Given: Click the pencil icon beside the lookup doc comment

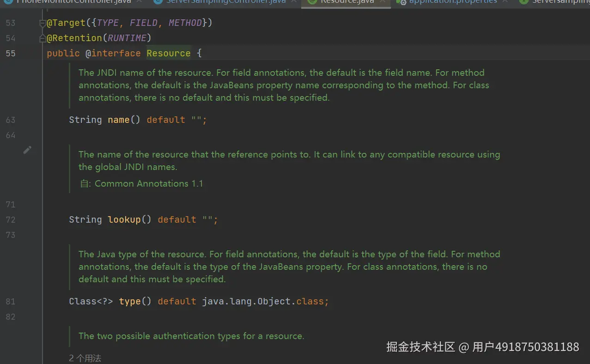Looking at the screenshot, I should [27, 150].
